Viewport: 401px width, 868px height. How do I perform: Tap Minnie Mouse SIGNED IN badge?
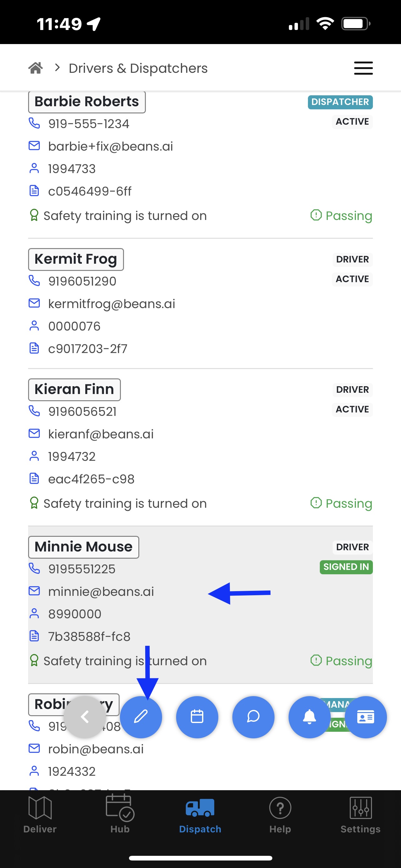pyautogui.click(x=346, y=567)
